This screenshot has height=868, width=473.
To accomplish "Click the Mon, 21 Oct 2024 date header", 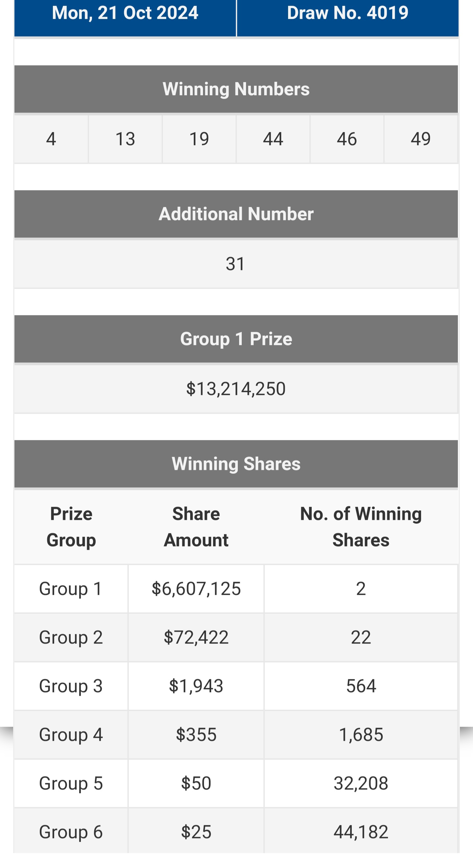I will pyautogui.click(x=125, y=13).
